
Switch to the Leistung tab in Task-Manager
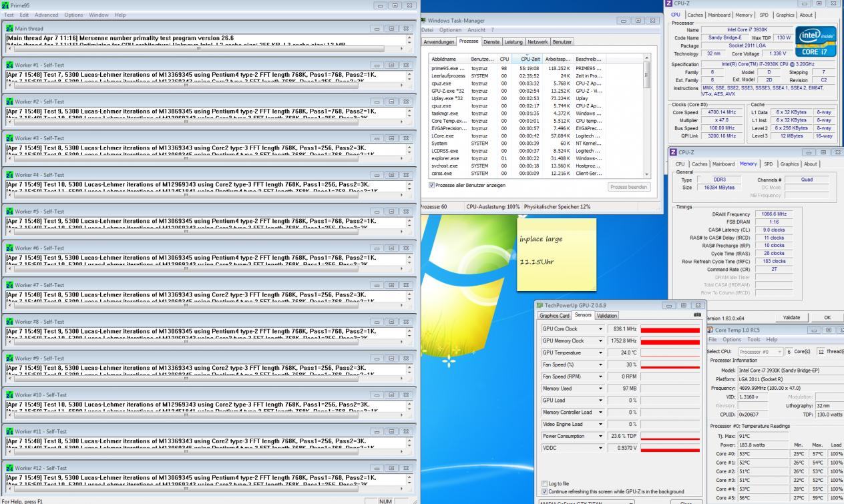point(513,41)
